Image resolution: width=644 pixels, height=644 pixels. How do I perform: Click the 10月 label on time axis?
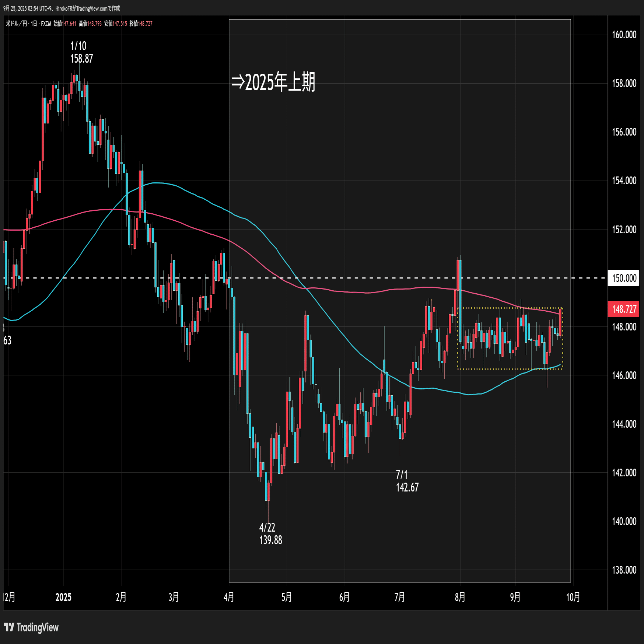[573, 597]
